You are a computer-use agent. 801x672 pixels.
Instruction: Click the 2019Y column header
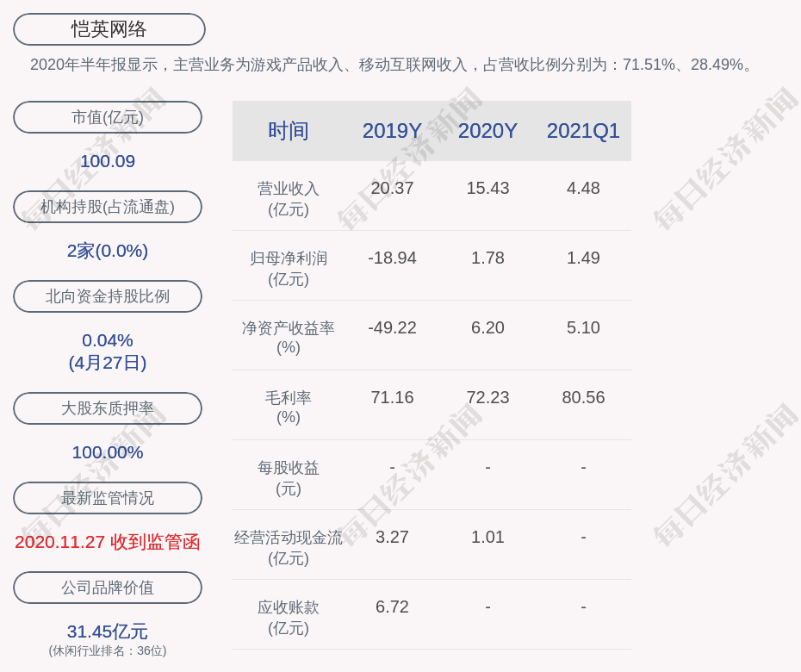click(393, 131)
